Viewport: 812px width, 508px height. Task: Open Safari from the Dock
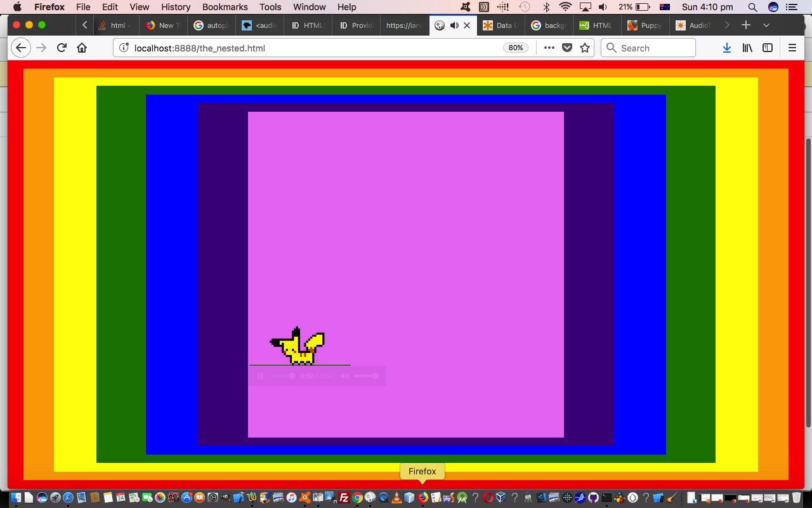pos(68,498)
